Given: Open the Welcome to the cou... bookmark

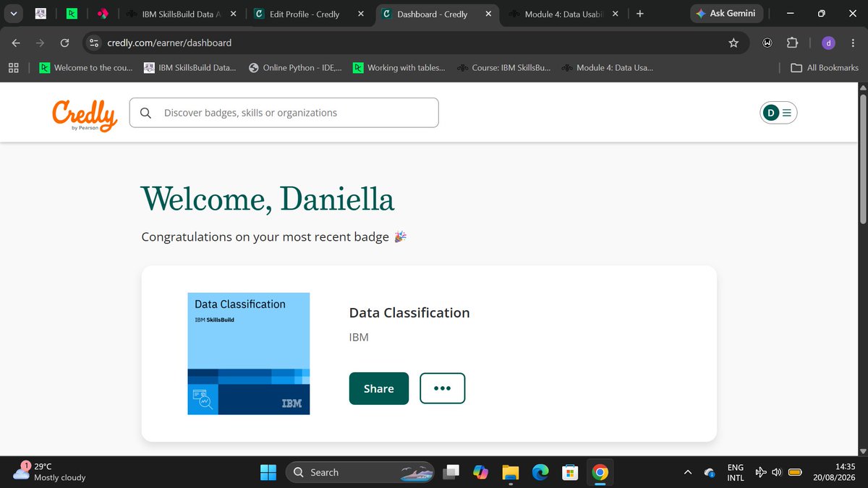Looking at the screenshot, I should [x=85, y=67].
